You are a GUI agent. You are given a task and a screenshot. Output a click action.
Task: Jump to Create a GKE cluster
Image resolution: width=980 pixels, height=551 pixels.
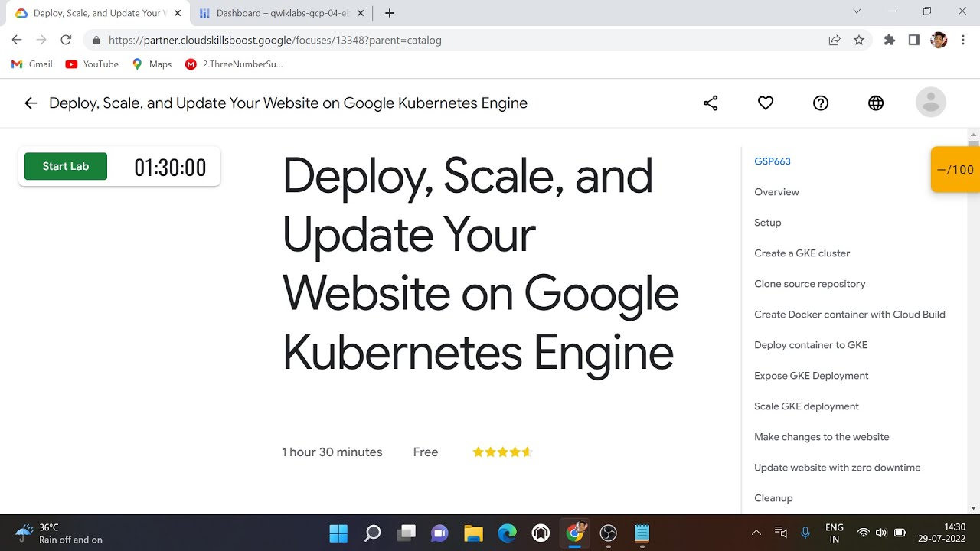click(802, 253)
